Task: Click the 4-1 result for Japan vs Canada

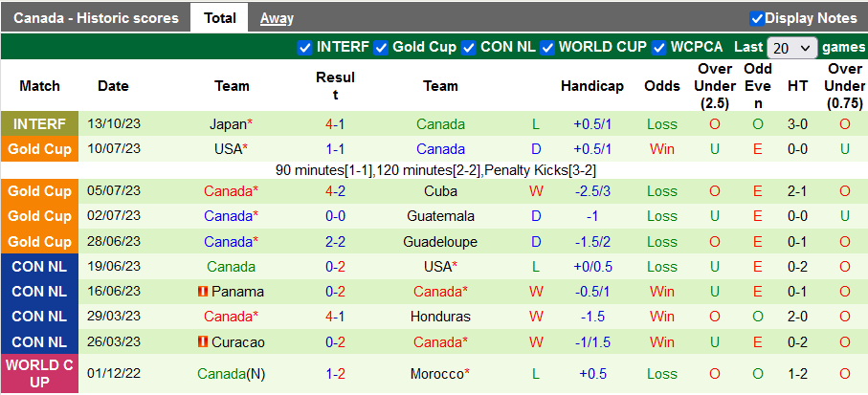Action: coord(335,124)
